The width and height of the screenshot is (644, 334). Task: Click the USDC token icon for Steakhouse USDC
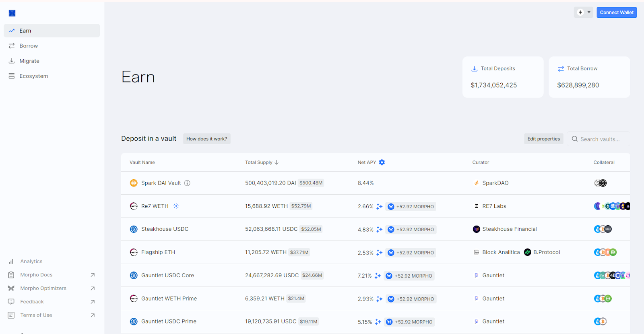[x=134, y=229]
